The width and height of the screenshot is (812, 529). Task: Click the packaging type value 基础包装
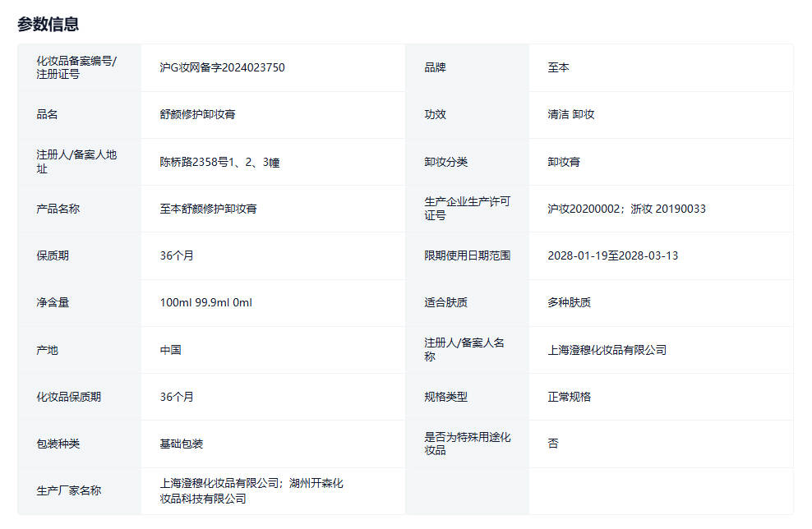181,444
